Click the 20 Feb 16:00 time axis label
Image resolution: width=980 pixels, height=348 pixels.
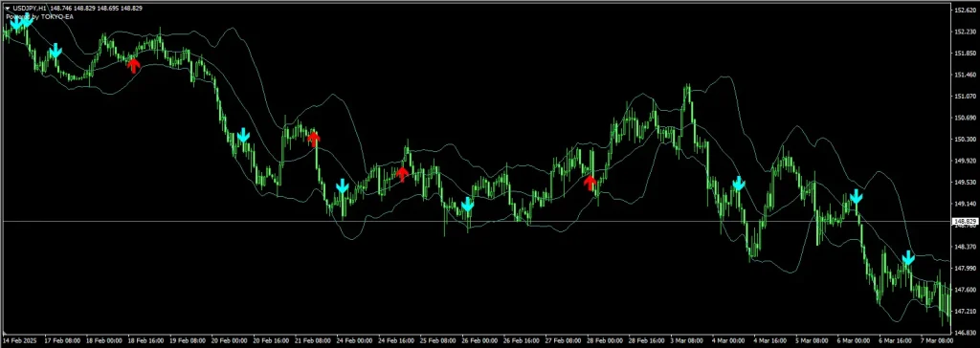pyautogui.click(x=271, y=341)
